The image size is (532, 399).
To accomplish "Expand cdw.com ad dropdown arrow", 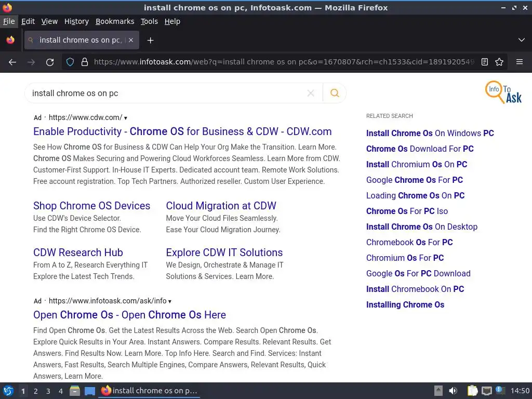I will pos(126,118).
